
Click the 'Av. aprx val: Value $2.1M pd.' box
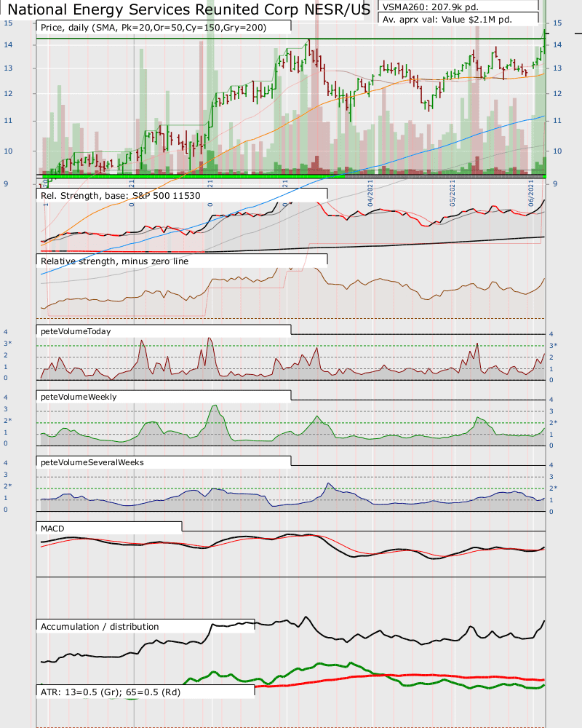pos(447,20)
